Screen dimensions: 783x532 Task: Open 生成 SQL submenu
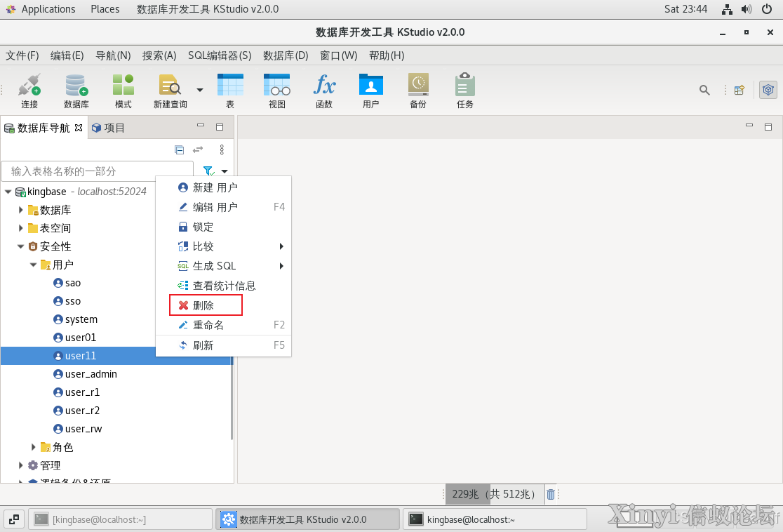[x=224, y=266]
